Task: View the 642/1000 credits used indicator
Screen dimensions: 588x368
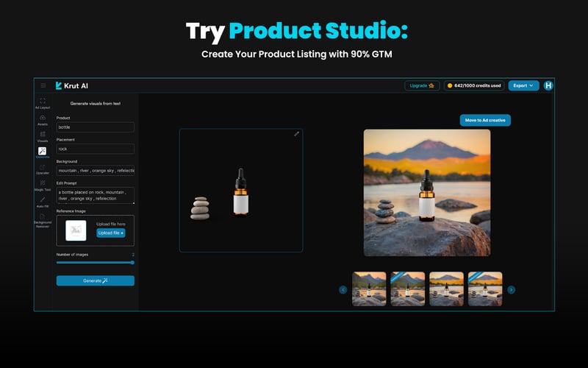Action: click(x=474, y=85)
